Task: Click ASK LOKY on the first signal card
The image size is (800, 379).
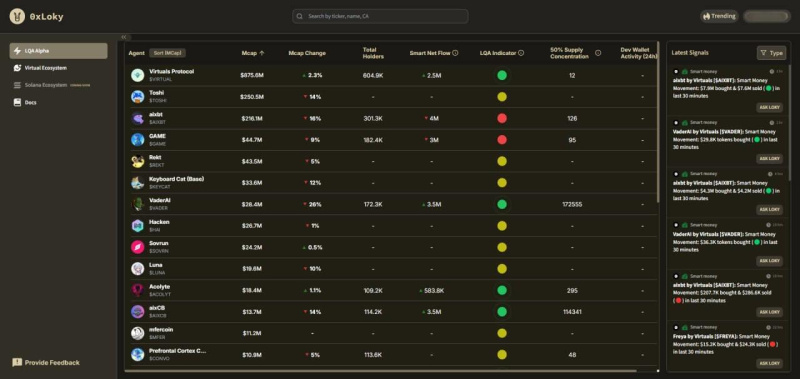Action: [x=769, y=108]
